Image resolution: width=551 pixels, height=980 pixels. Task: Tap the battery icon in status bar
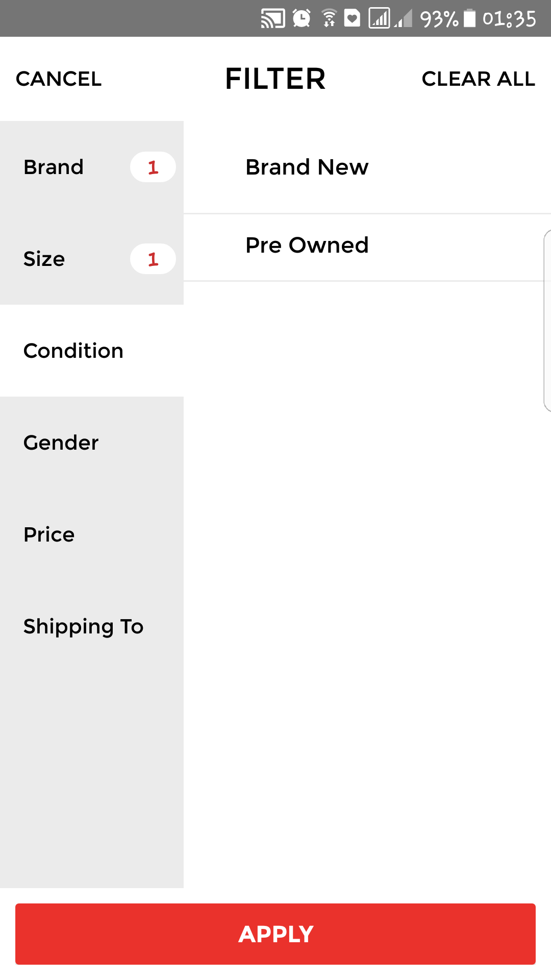(469, 19)
